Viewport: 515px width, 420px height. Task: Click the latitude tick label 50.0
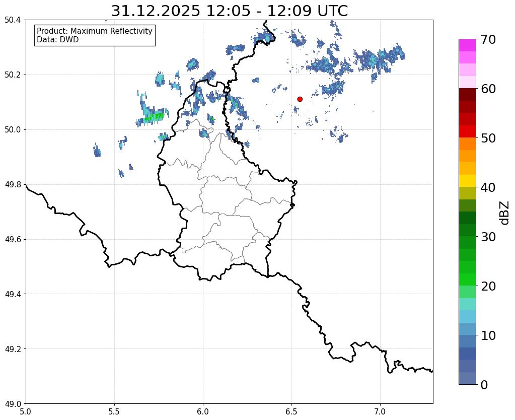pos(13,130)
